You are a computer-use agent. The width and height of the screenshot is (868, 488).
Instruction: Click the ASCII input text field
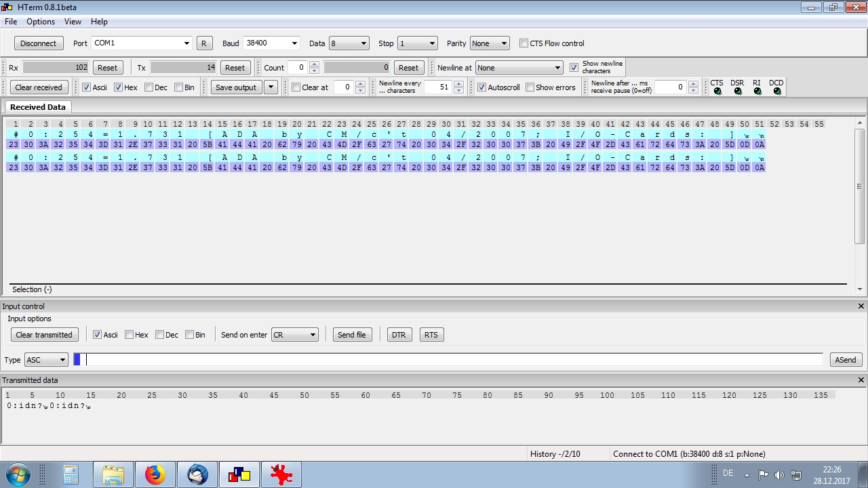click(453, 360)
